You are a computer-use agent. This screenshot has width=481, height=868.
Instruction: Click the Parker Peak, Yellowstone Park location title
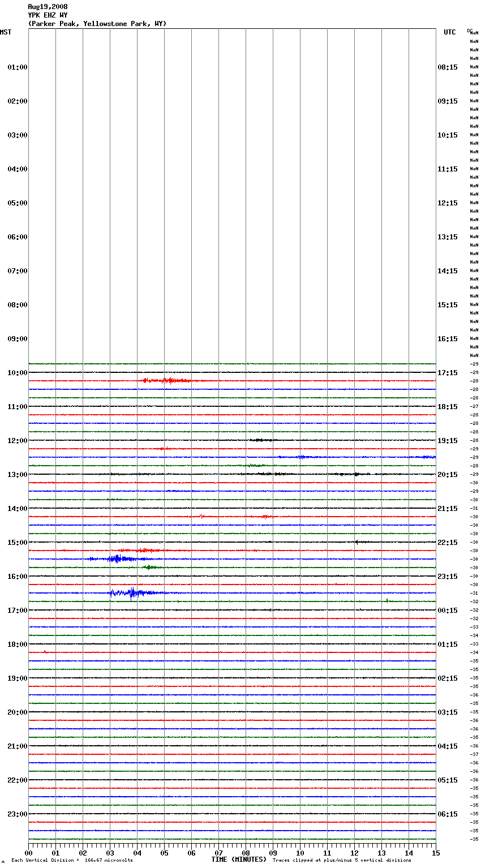tap(97, 24)
